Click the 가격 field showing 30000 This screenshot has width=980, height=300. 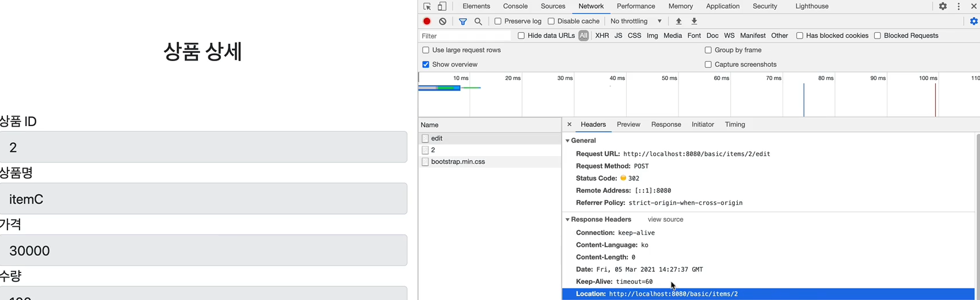coord(204,250)
